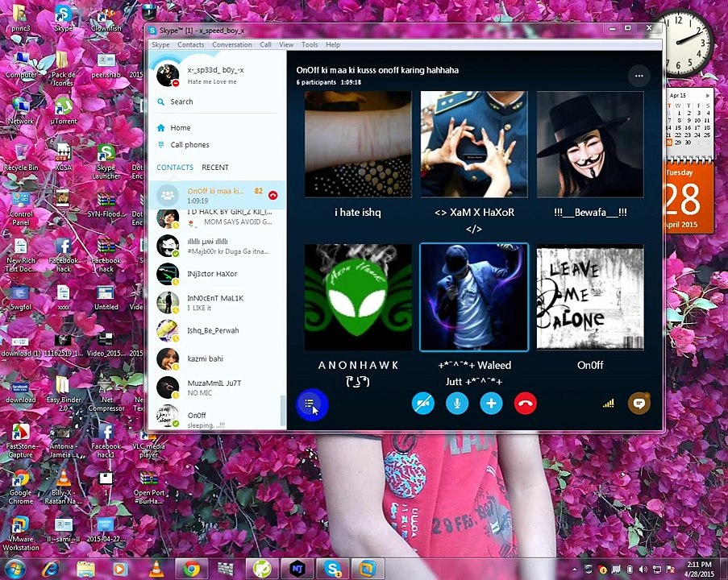Open VMware Workstation desktop icon

coord(21,533)
